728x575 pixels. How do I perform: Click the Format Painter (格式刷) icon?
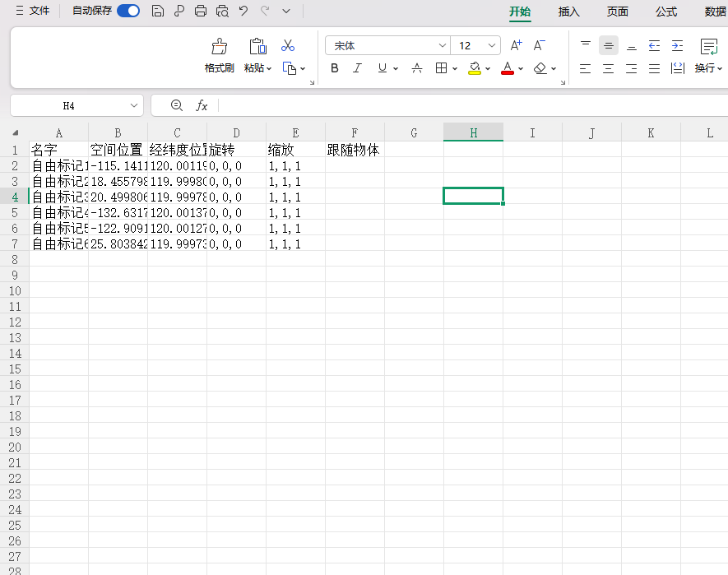(219, 47)
